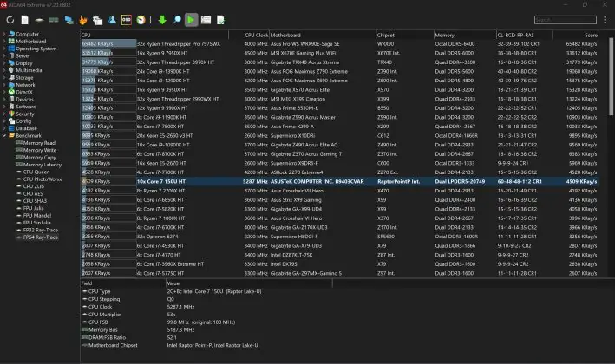
Task: Open the Memory Read benchmark
Action: pyautogui.click(x=39, y=143)
